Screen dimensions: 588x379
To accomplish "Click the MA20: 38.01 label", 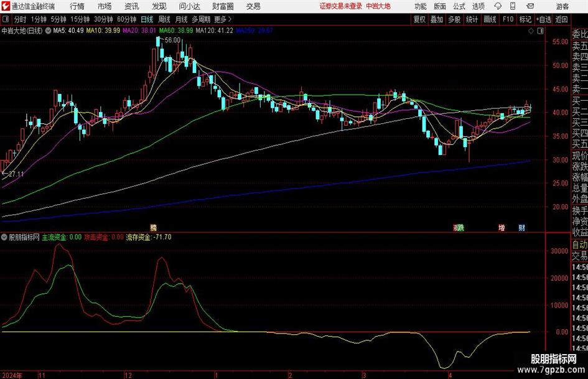I will click(139, 30).
